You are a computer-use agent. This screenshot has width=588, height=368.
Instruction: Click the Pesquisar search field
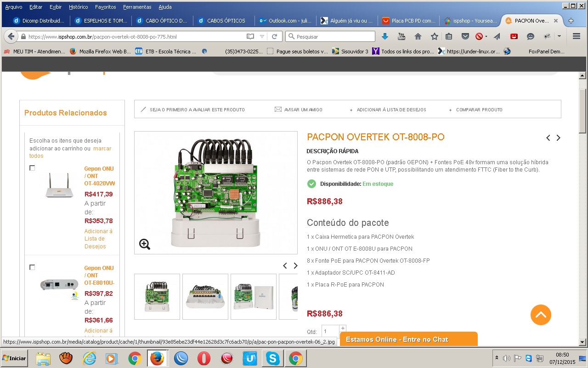pos(330,36)
